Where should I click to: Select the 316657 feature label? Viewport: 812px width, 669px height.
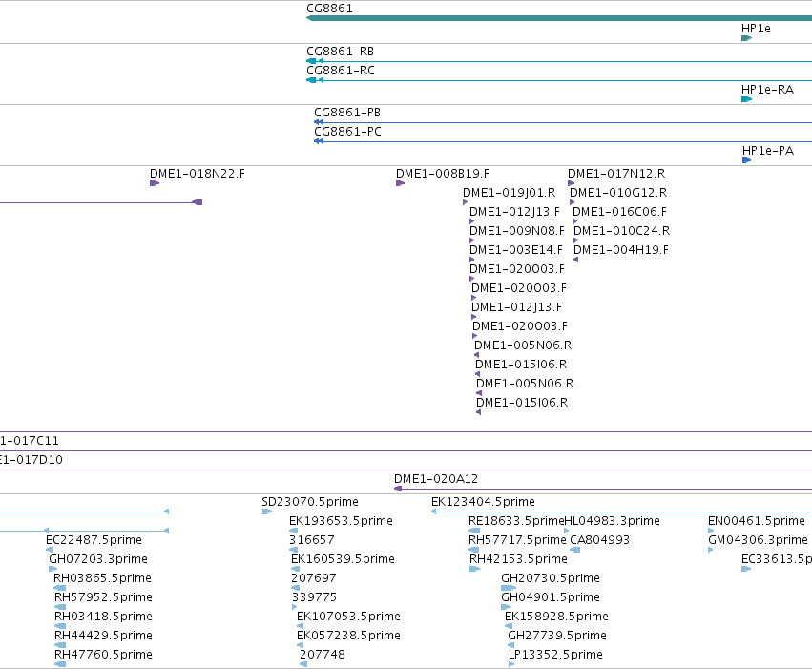pos(312,540)
